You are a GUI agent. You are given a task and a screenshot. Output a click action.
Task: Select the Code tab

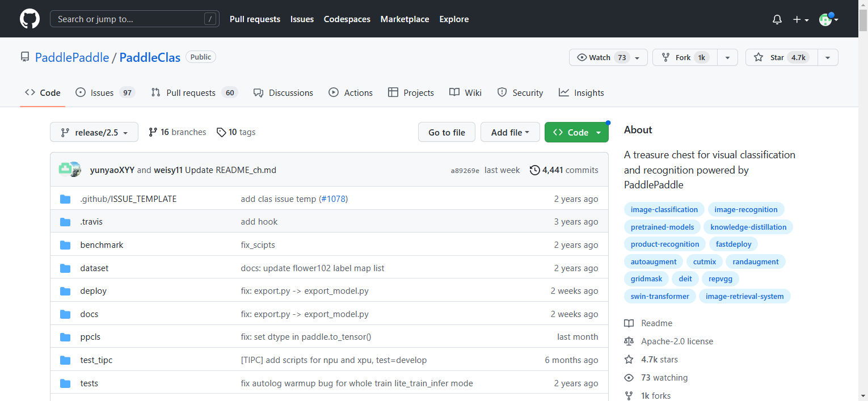[43, 92]
